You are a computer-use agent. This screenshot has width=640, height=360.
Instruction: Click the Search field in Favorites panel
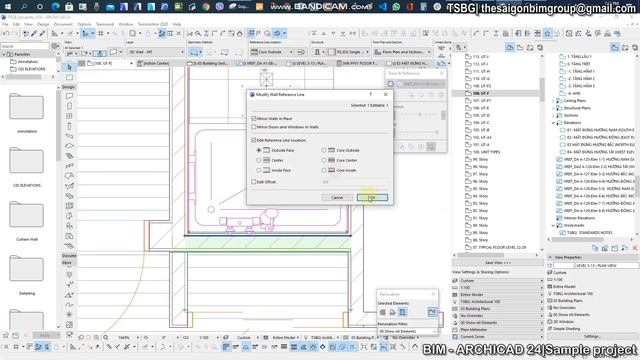(25, 46)
